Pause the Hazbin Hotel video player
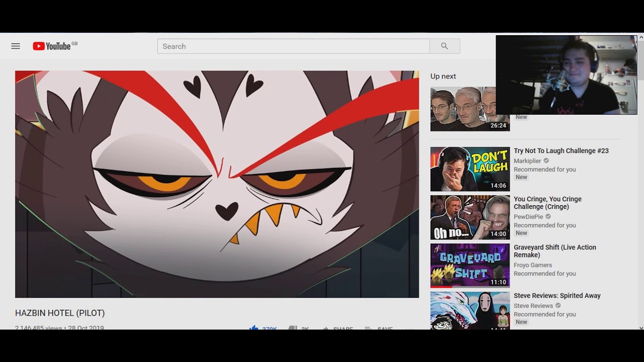 coord(217,184)
